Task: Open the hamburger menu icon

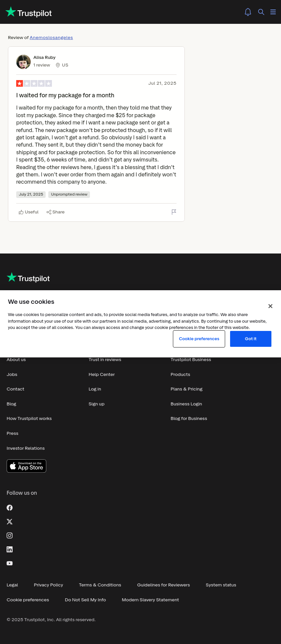Action: click(273, 12)
